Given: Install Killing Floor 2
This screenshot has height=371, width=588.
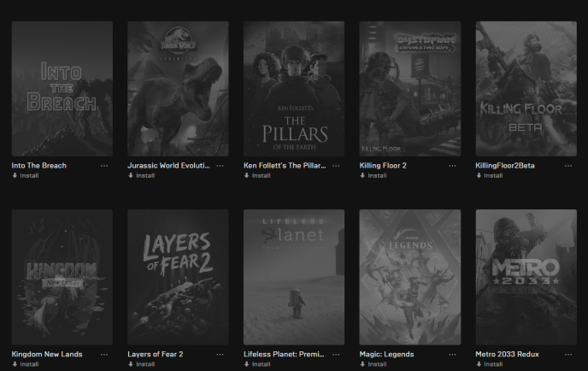Looking at the screenshot, I should tap(373, 175).
